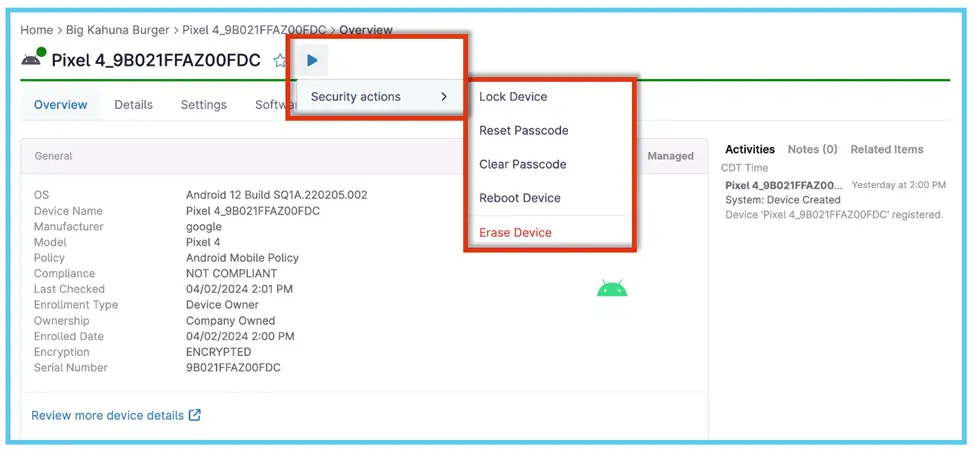The width and height of the screenshot is (975, 451).
Task: Click the NOT COMPLIANT compliance value
Action: coord(231,274)
